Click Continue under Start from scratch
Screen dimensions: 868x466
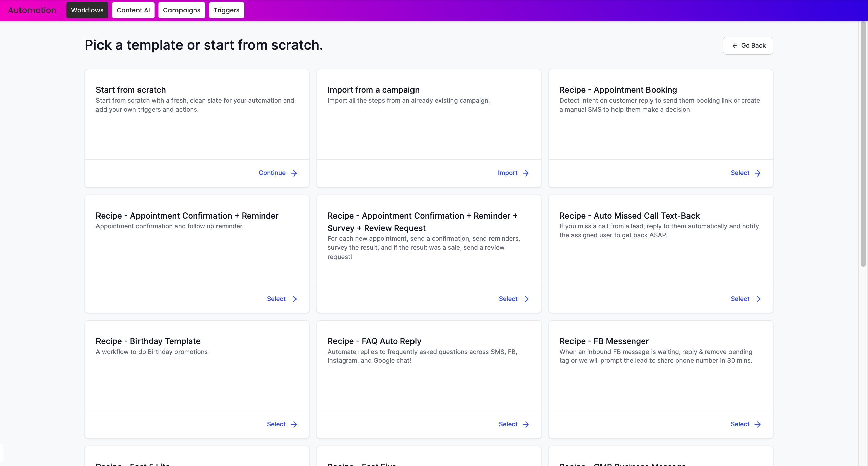272,173
